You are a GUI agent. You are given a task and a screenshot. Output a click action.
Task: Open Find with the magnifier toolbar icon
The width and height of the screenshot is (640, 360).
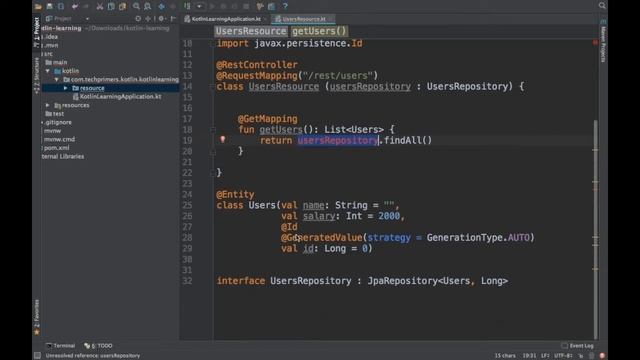(136, 6)
